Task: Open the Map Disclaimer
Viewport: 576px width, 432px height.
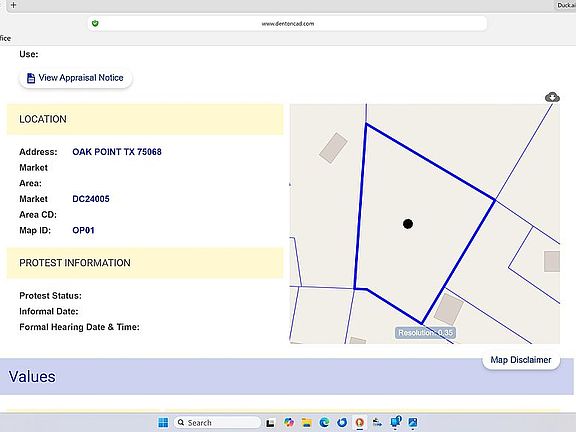Action: coord(521,360)
